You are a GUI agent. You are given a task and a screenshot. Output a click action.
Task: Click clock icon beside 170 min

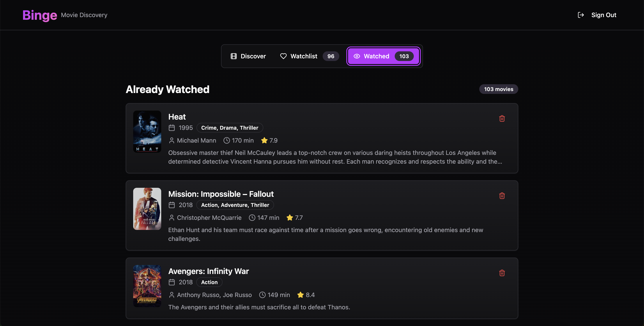226,140
